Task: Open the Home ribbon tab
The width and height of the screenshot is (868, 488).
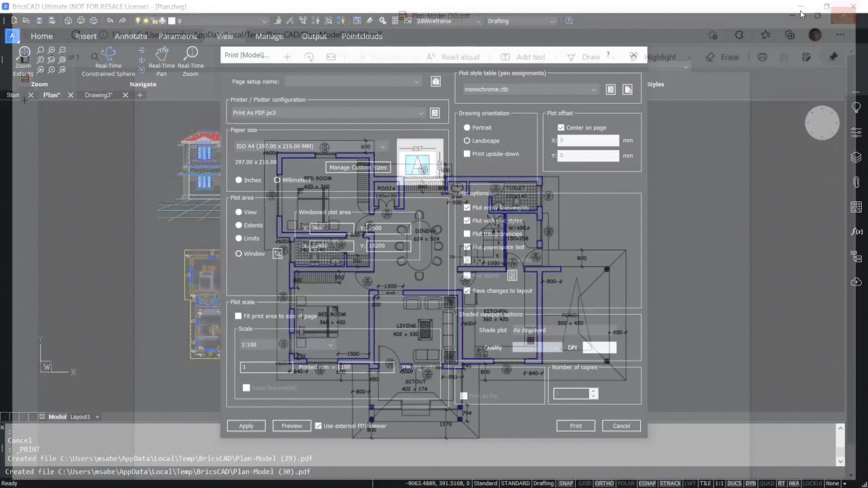Action: coord(41,36)
